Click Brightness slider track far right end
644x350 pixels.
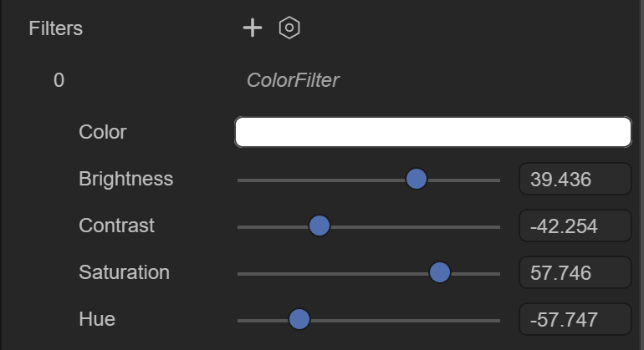(498, 180)
